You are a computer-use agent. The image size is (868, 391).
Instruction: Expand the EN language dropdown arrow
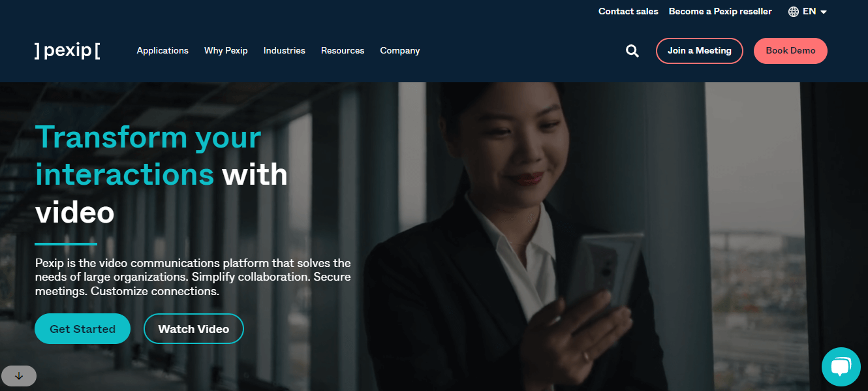coord(824,12)
